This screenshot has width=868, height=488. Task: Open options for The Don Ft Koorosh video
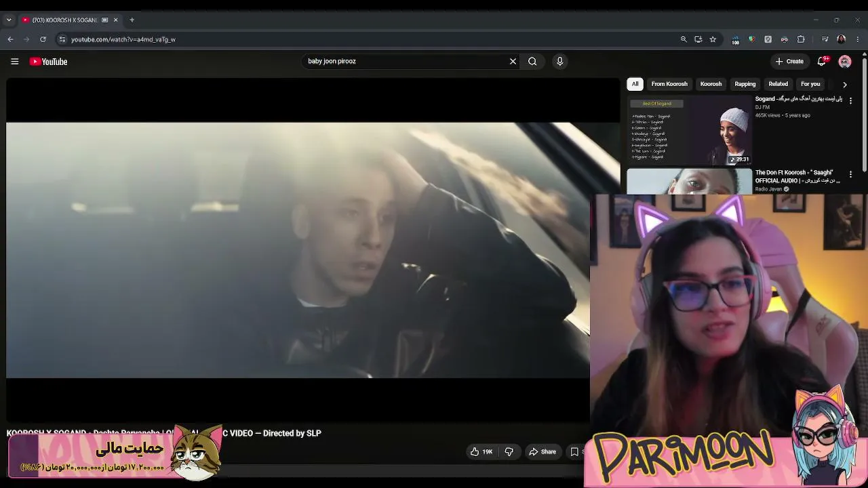point(850,174)
